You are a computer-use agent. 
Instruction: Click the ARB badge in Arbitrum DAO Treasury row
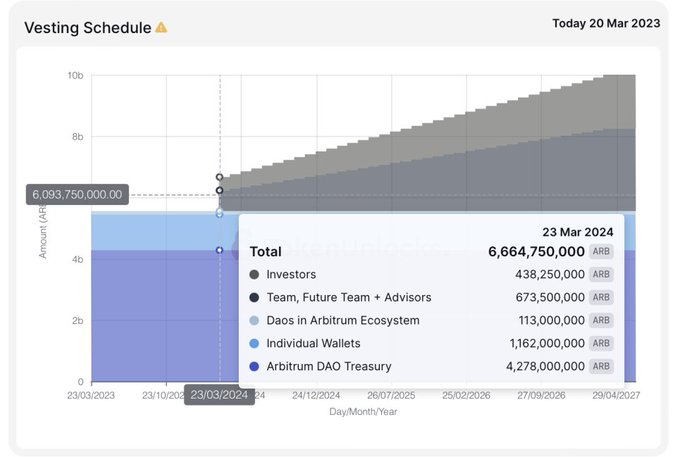coord(601,366)
